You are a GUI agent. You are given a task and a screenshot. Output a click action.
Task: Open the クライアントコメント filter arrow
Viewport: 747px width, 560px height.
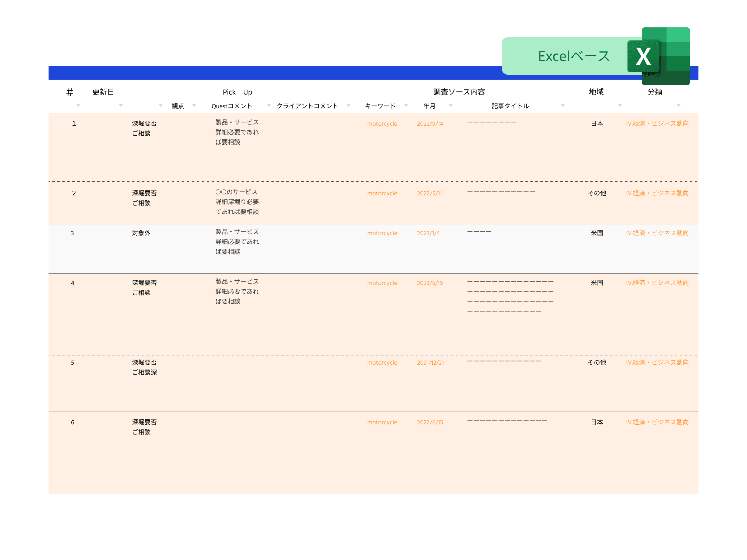[x=349, y=106]
